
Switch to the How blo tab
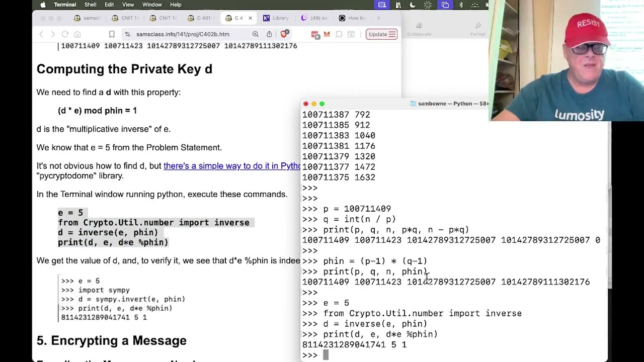click(x=352, y=18)
